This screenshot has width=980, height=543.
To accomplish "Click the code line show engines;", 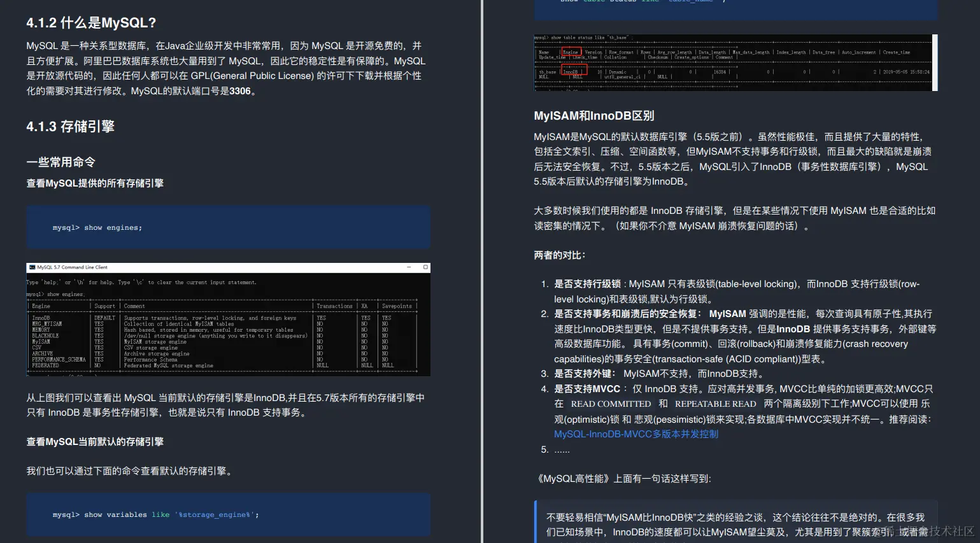I will pyautogui.click(x=97, y=228).
